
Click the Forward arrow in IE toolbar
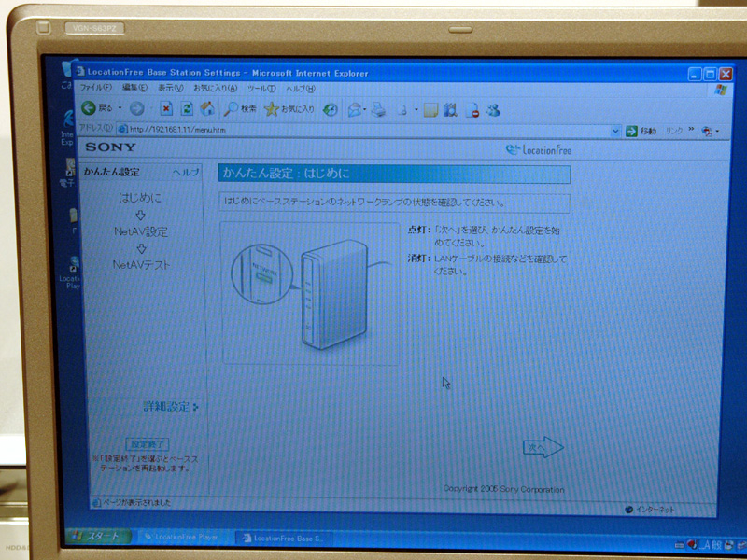point(137,109)
